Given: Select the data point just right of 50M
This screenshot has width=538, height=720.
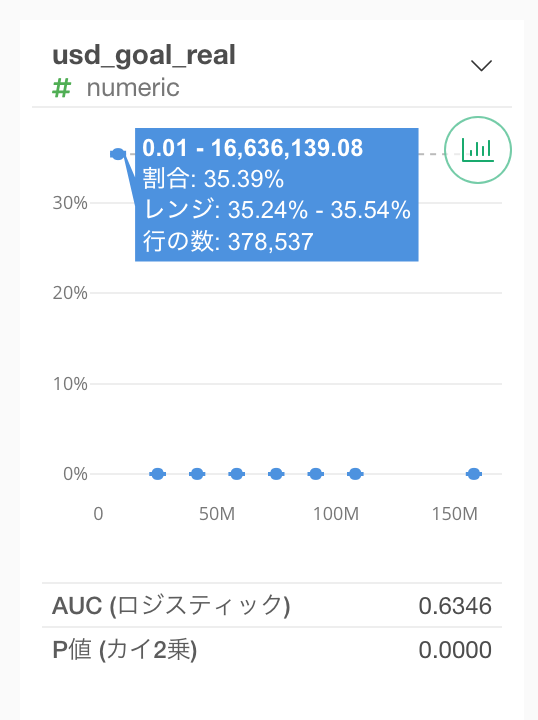Looking at the screenshot, I should click(236, 473).
